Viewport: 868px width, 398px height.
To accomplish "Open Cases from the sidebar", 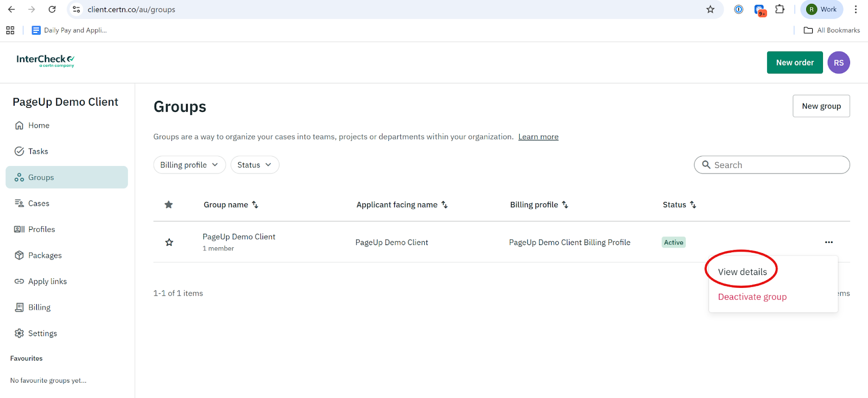I will (x=38, y=203).
